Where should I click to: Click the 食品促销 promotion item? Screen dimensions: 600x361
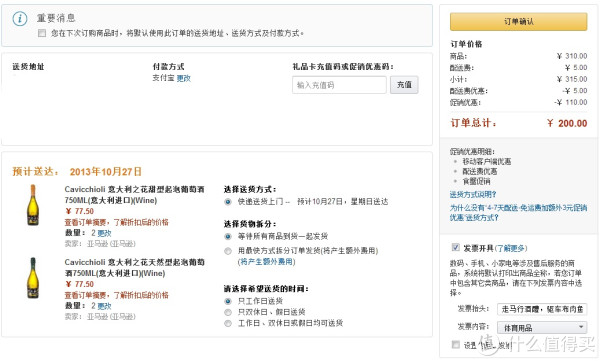click(476, 181)
